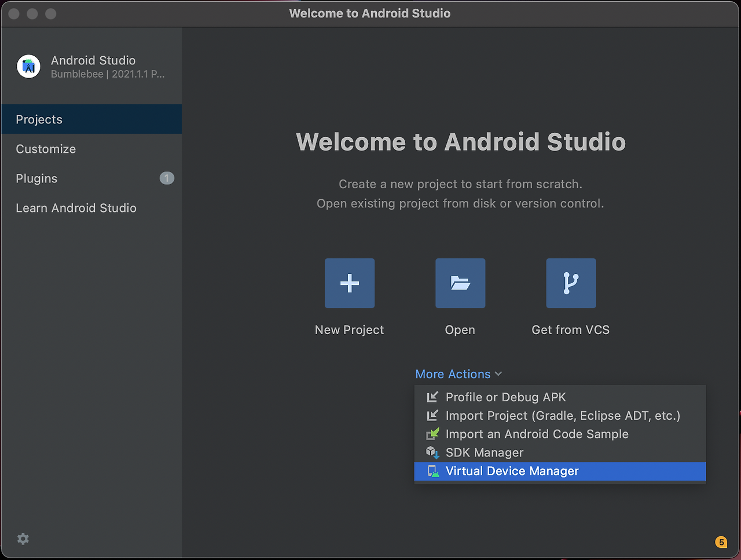
Task: Choose Import Project (Gradle, Eclipse ADT) item
Action: point(560,415)
